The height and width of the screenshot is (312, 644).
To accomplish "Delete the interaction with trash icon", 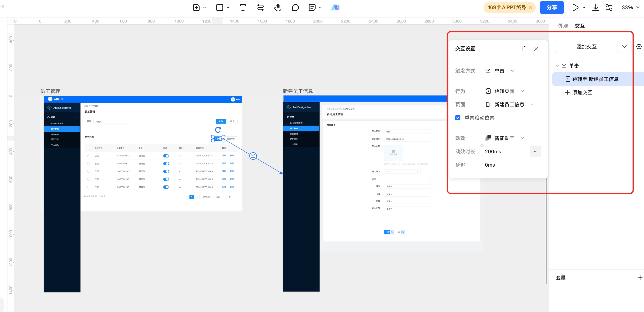I will [524, 49].
